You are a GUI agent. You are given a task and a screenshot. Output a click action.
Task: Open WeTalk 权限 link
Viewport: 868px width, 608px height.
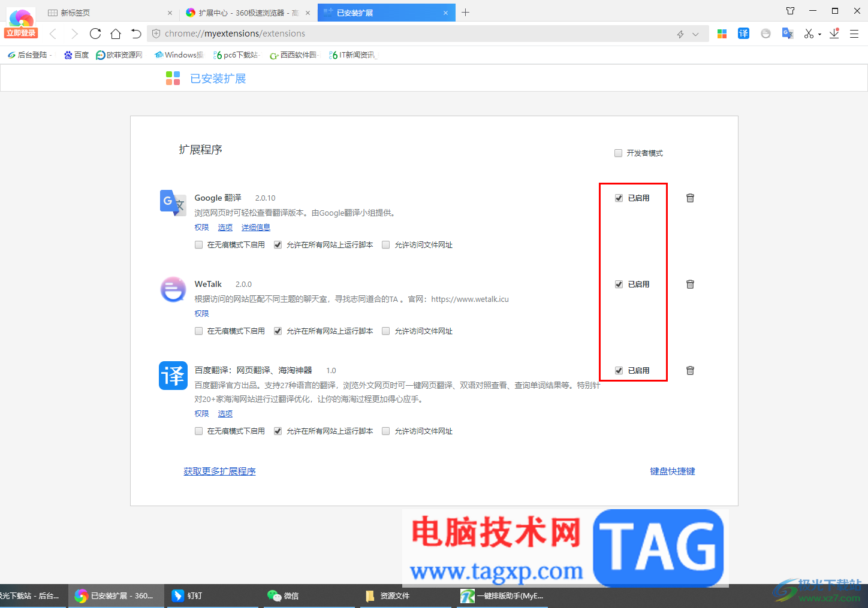(x=201, y=314)
